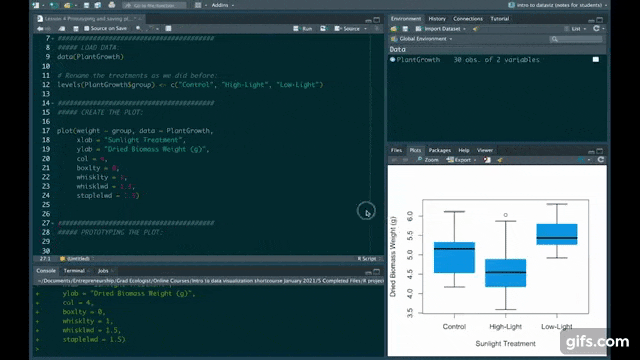Screen dimensions: 640x360
Task: Click the Publish icon in Plots pane
Action: pyautogui.click(x=581, y=160)
